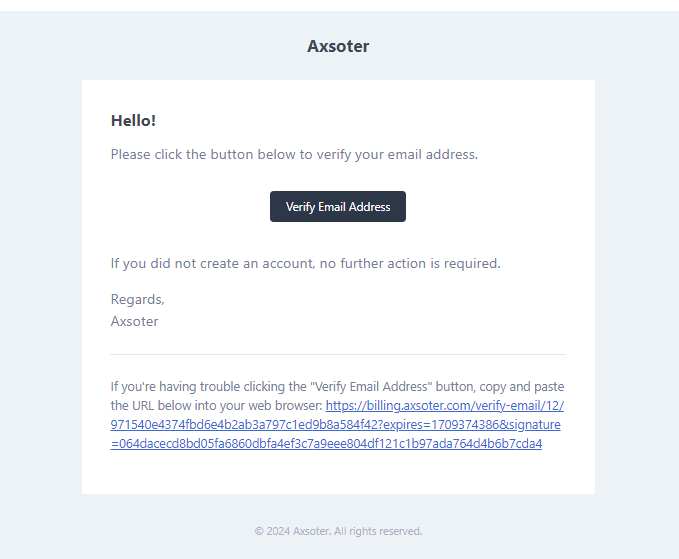Click the link line starting with =064dacecd8bd
The image size is (679, 559).
[x=326, y=444]
